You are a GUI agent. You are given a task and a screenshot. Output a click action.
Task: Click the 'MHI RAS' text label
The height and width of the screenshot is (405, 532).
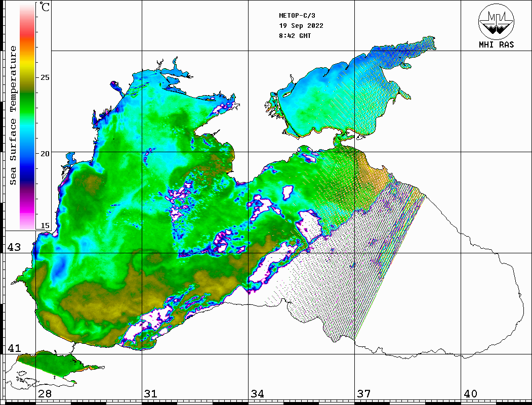497,44
